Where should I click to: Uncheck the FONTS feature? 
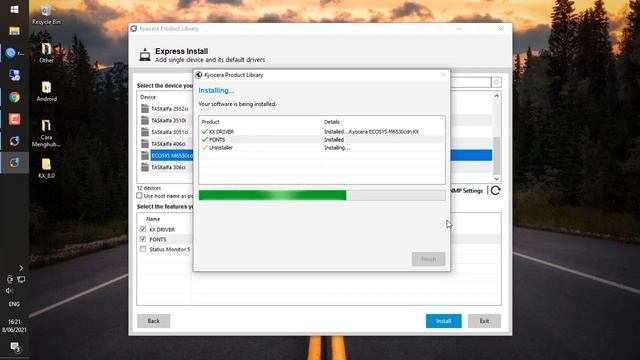point(143,239)
